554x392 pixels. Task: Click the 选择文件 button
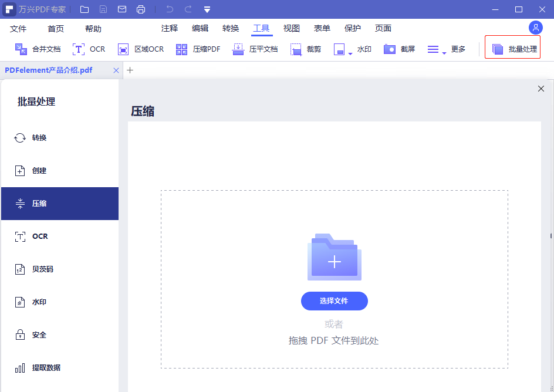334,300
